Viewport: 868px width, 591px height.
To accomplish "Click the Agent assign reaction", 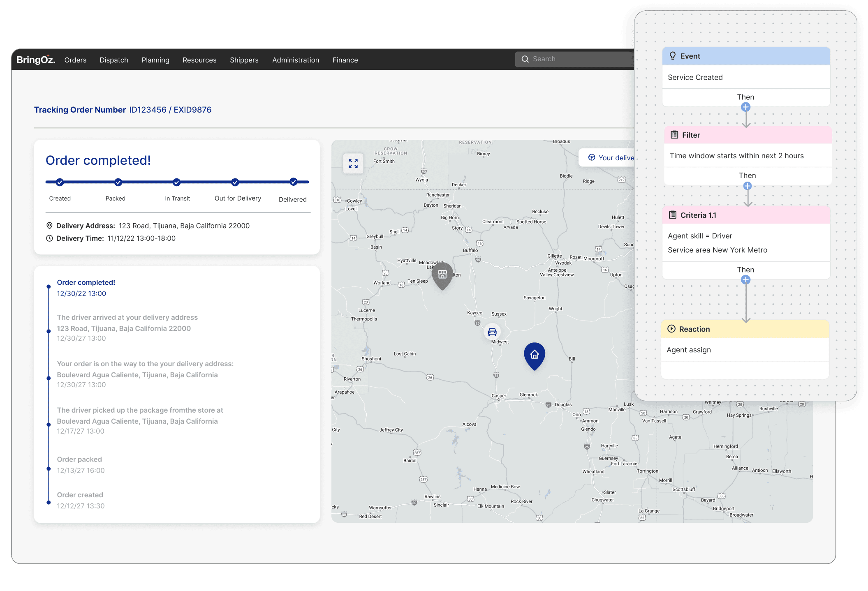I will click(x=689, y=350).
